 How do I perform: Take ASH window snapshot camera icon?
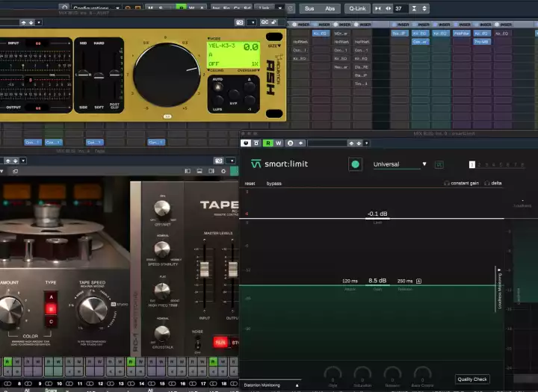coord(240,22)
